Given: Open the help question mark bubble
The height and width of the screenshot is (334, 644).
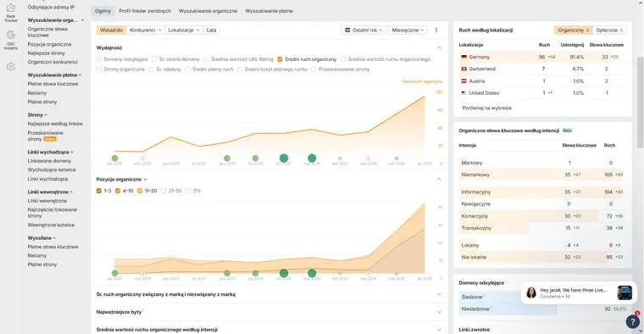Looking at the screenshot, I should [x=632, y=321].
